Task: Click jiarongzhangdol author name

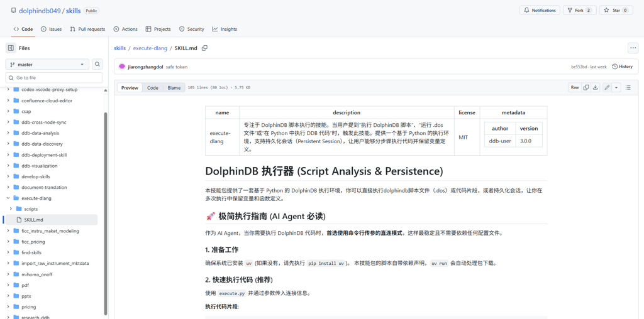Action: (145, 67)
